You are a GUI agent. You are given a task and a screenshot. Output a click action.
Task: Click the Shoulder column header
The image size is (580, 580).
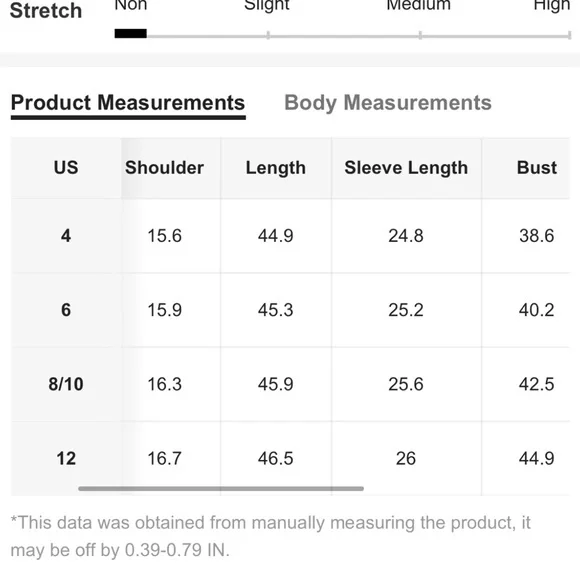(x=164, y=168)
